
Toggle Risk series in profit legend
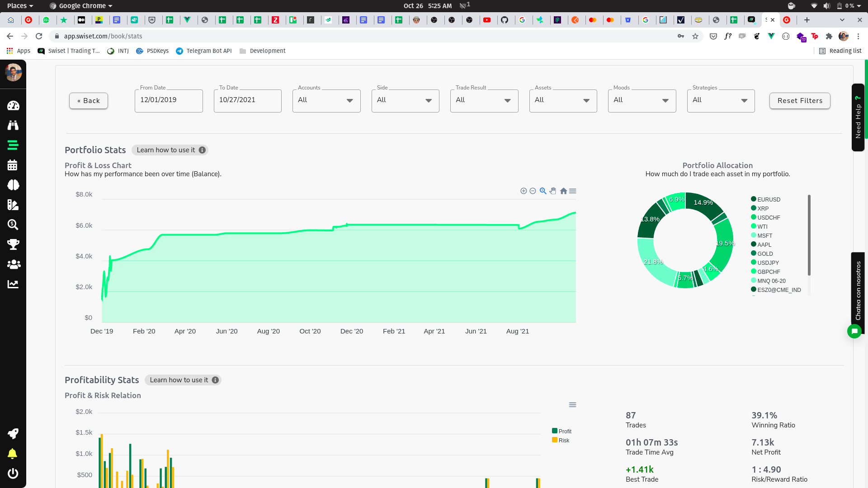[x=563, y=441]
